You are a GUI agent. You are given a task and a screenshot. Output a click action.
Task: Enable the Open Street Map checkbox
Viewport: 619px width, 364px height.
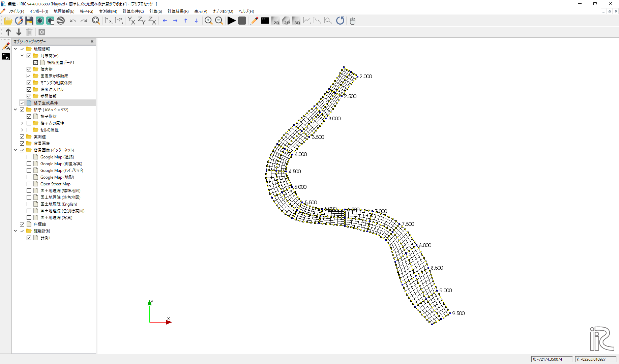(29, 184)
